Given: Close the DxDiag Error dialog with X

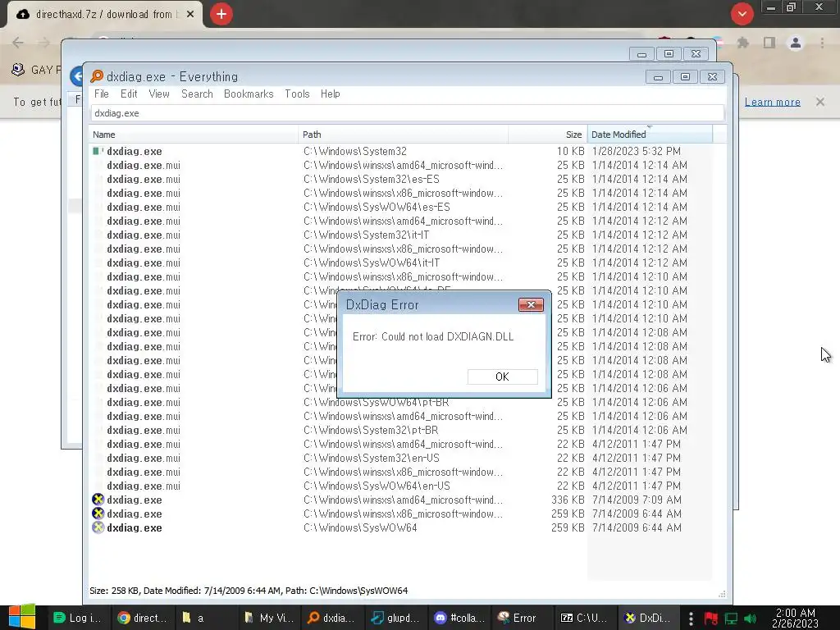Looking at the screenshot, I should 531,305.
